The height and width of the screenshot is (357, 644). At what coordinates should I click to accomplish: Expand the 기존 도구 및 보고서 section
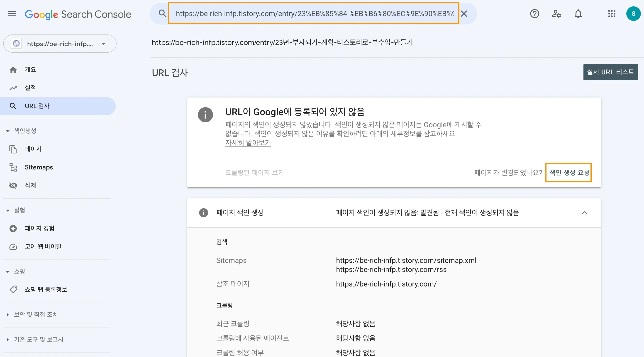click(x=34, y=340)
